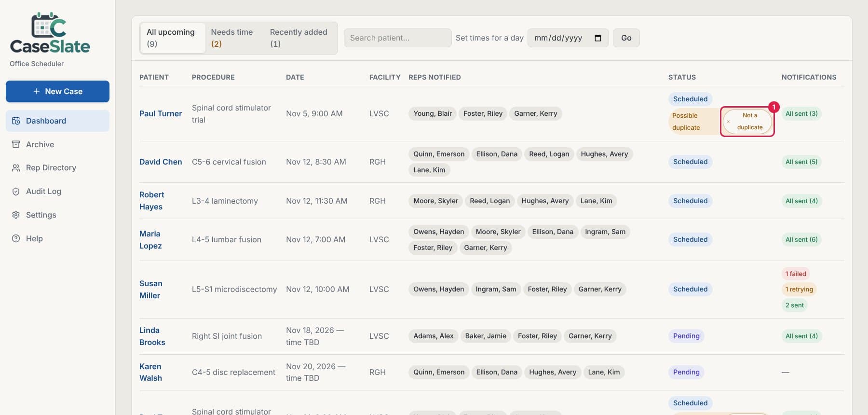Click the Settings gear icon
The width and height of the screenshot is (868, 415).
click(16, 215)
